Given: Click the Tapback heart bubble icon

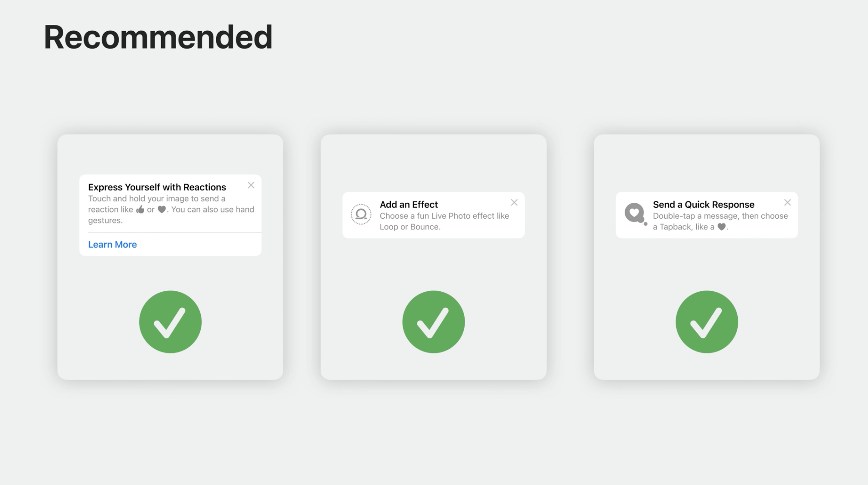Looking at the screenshot, I should [635, 214].
